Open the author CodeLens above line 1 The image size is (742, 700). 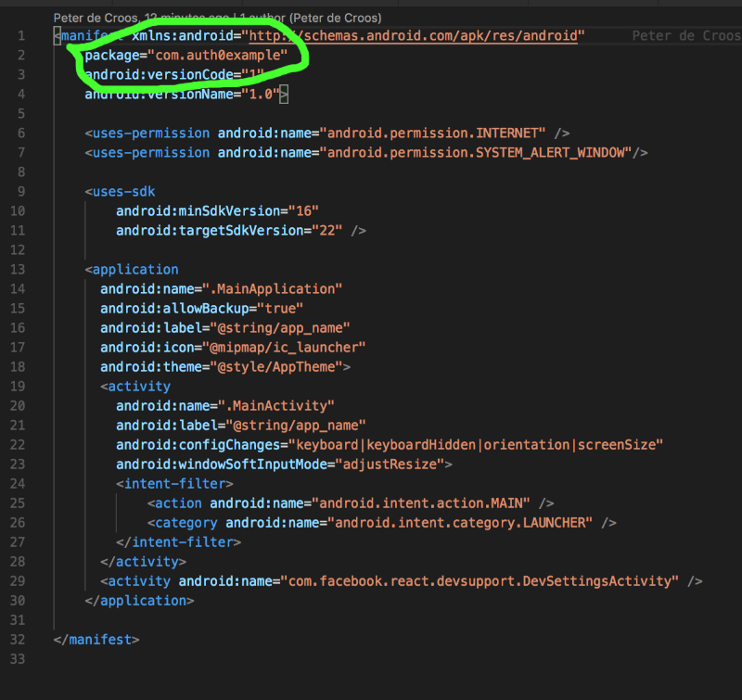217,18
